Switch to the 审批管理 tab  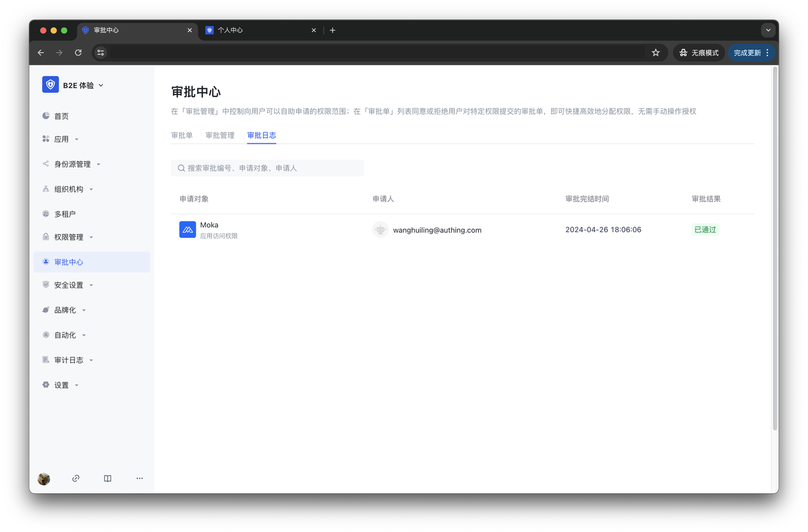pyautogui.click(x=220, y=135)
